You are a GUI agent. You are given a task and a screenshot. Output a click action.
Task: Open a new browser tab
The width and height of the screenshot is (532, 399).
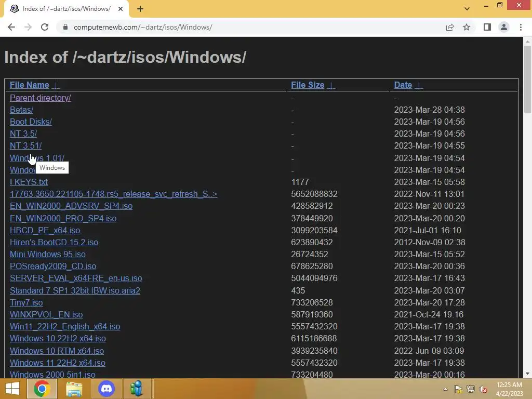[140, 9]
